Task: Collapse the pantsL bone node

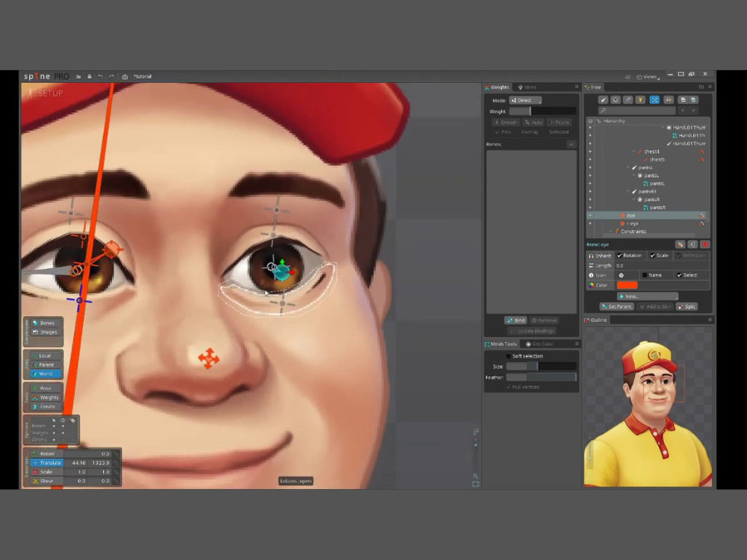Action: [628, 167]
